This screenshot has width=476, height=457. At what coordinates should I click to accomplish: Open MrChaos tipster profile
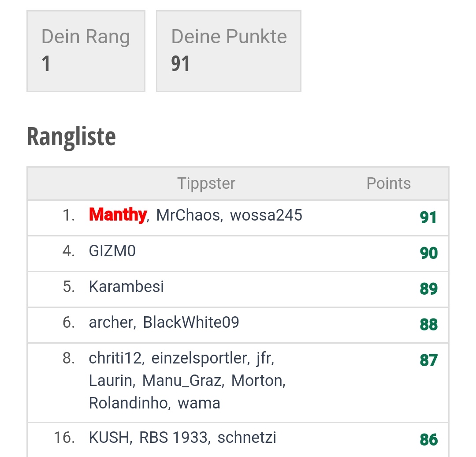coord(188,215)
